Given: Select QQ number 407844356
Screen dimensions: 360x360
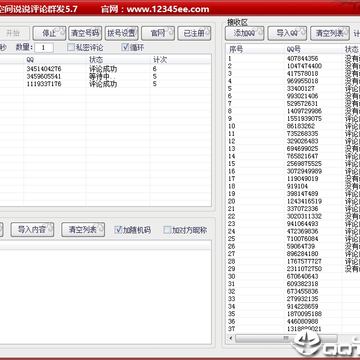Looking at the screenshot, I should [x=302, y=59].
